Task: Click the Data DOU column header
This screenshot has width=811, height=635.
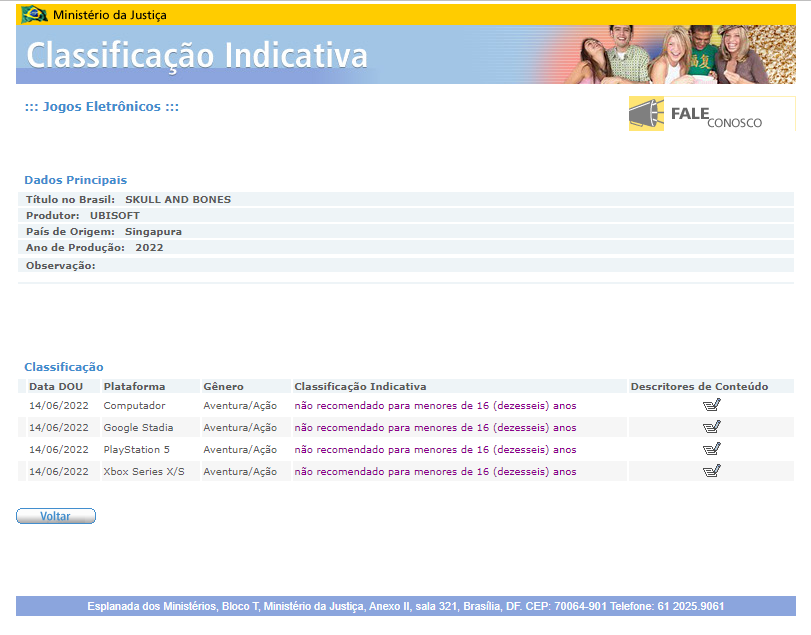Action: coord(56,386)
